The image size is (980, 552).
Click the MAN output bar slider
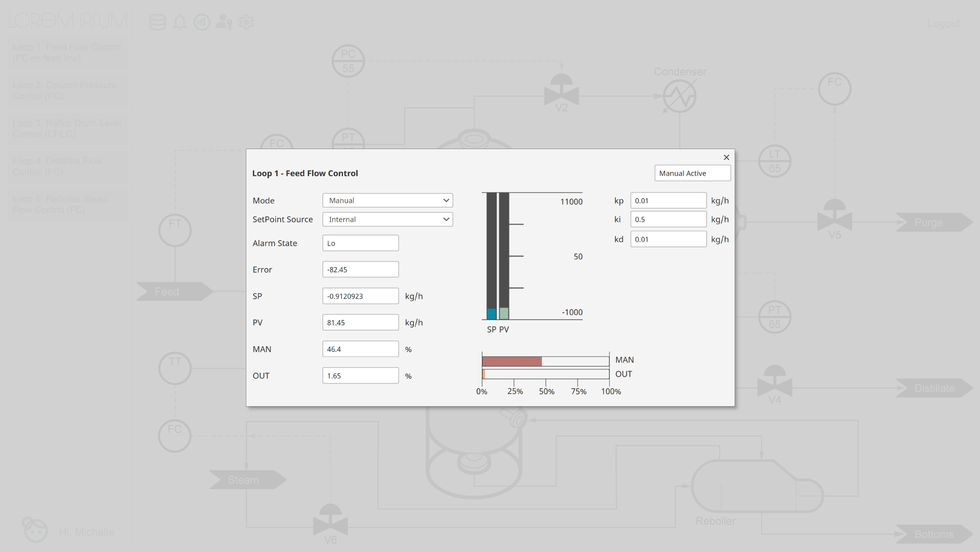coord(545,362)
